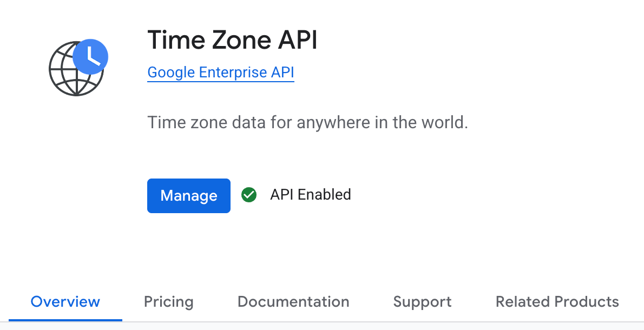Image resolution: width=644 pixels, height=330 pixels.
Task: Select the Overview tab
Action: coord(65,302)
